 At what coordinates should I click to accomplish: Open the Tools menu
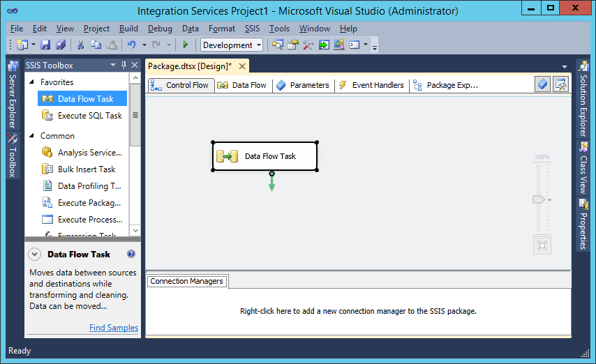coord(279,29)
